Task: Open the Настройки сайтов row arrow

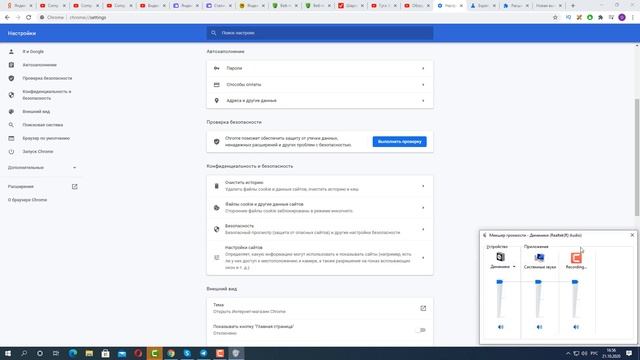Action: (423, 258)
